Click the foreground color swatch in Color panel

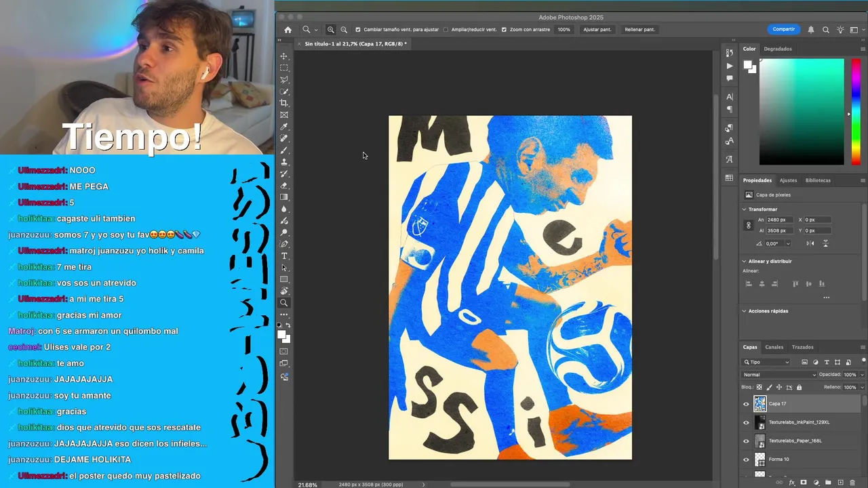click(747, 65)
